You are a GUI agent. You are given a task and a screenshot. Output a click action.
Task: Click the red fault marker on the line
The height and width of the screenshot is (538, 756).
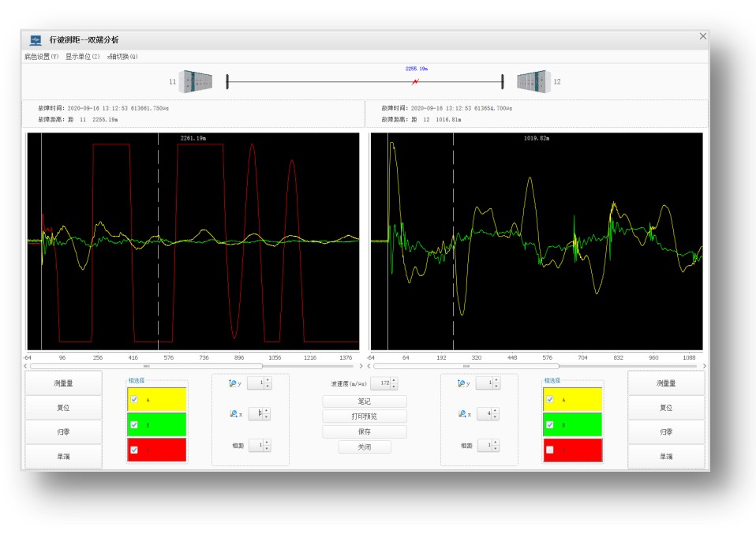click(415, 82)
